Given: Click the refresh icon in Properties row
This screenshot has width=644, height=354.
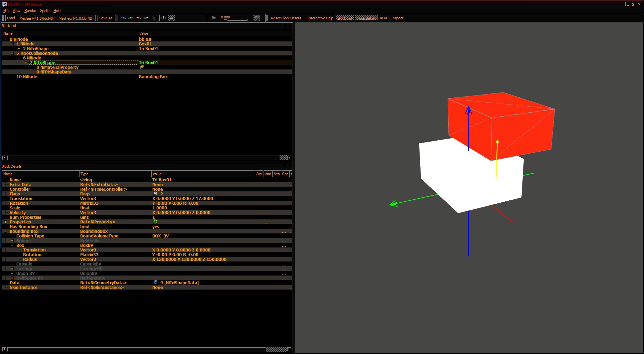Looking at the screenshot, I should pyautogui.click(x=155, y=221).
